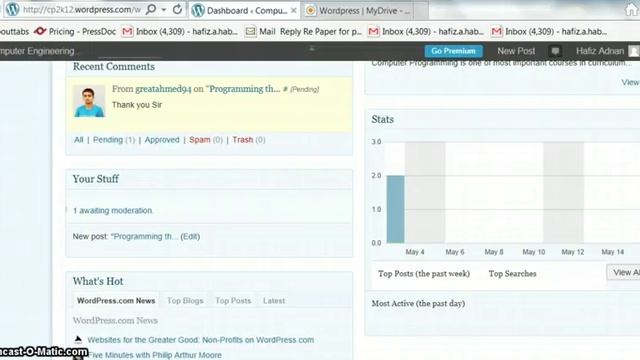Click View All button in Stats
This screenshot has width=640, height=360.
click(623, 273)
